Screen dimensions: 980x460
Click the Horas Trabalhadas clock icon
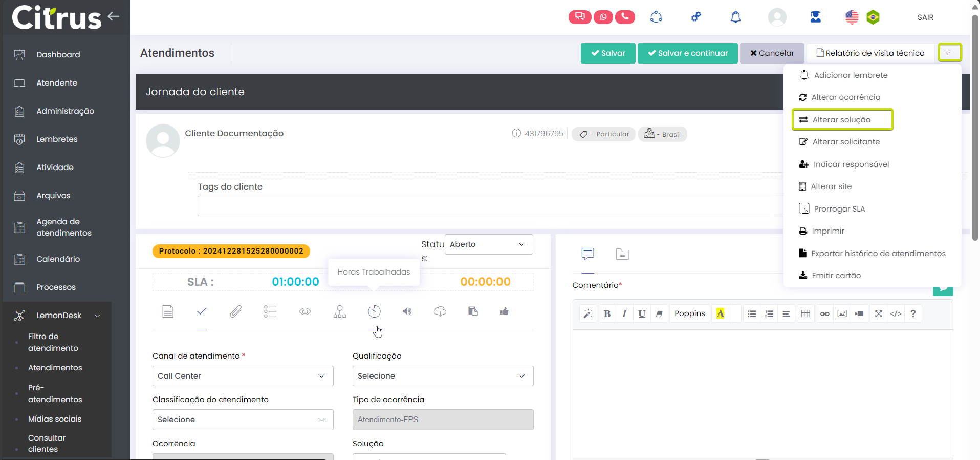(374, 311)
